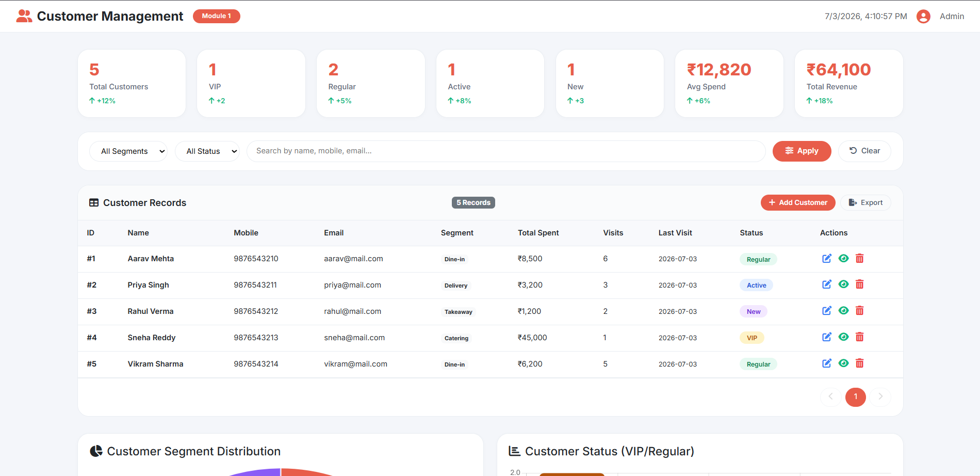980x476 pixels.
Task: View Vikram Sharma's details with eye icon
Action: pos(843,363)
